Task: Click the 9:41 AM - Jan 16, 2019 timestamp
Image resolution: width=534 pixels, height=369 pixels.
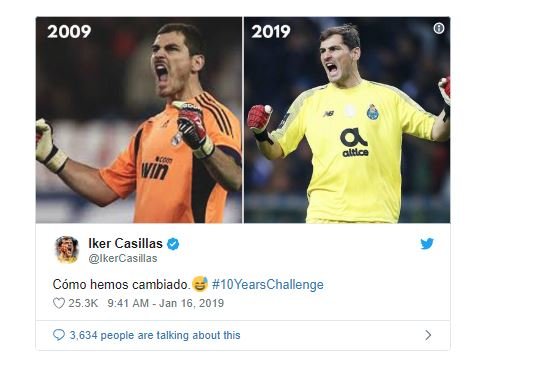Action: [x=166, y=303]
